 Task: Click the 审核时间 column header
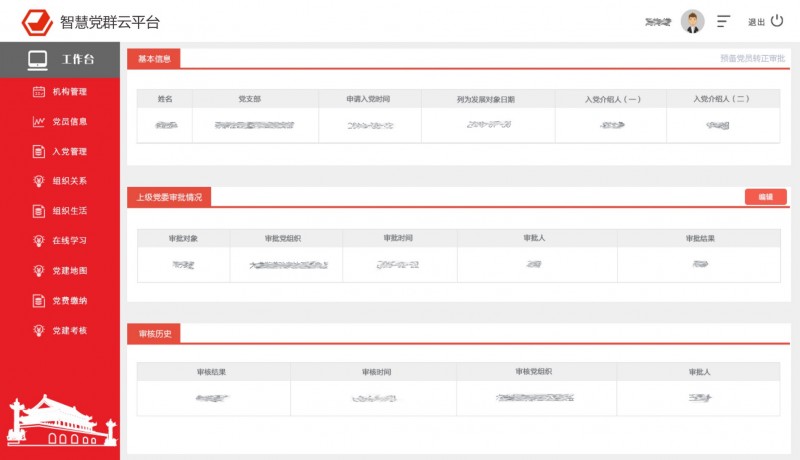click(376, 372)
